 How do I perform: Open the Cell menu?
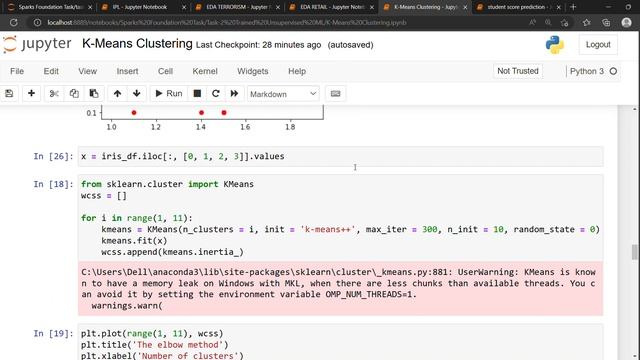(165, 71)
